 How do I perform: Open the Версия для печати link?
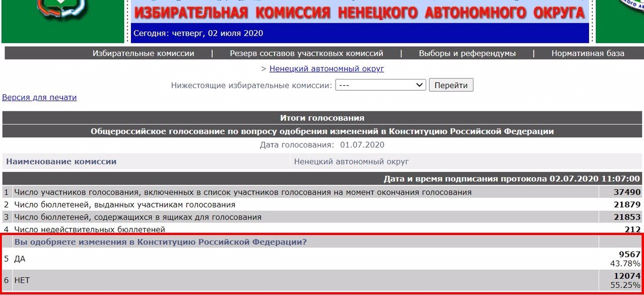click(40, 98)
